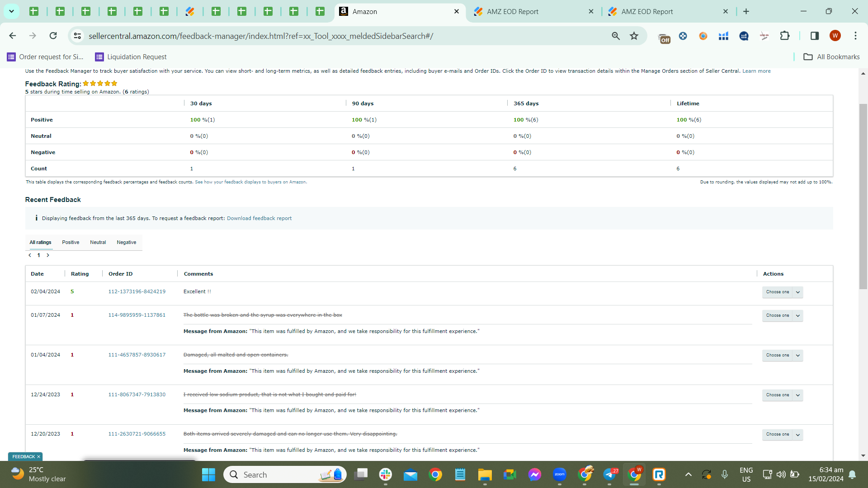Open Telegram from the taskbar
The width and height of the screenshot is (868, 488).
609,474
